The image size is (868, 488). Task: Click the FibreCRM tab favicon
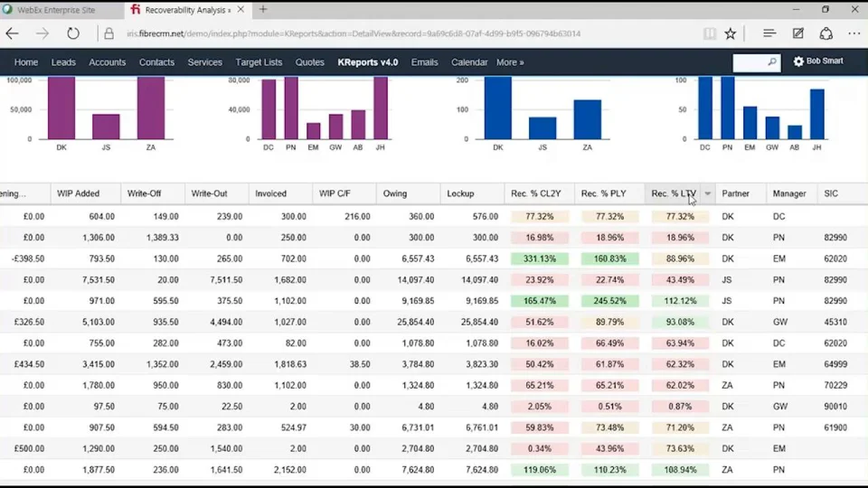tap(136, 9)
